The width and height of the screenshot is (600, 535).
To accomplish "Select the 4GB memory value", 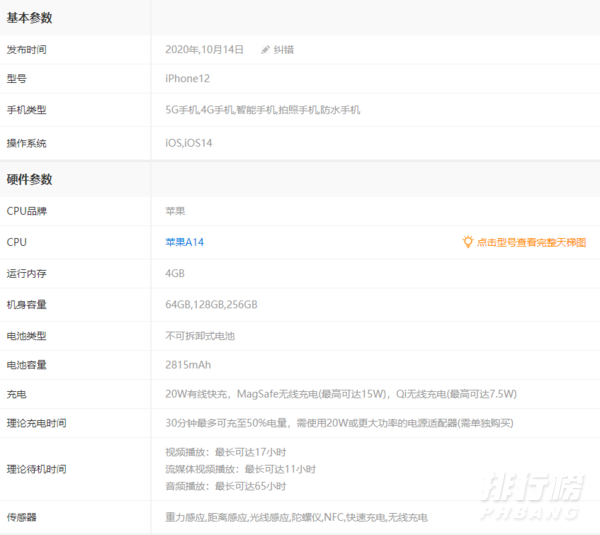I will (x=175, y=274).
